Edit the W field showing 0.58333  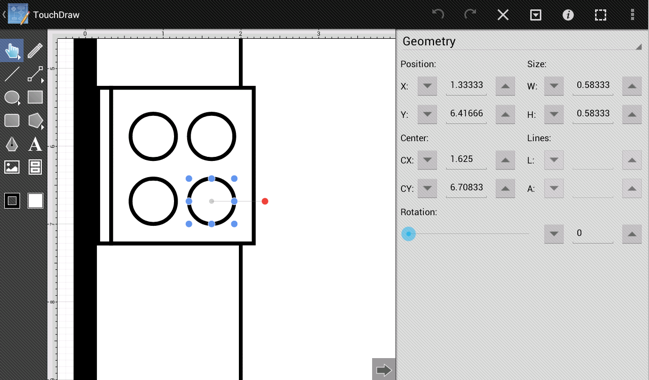point(593,86)
